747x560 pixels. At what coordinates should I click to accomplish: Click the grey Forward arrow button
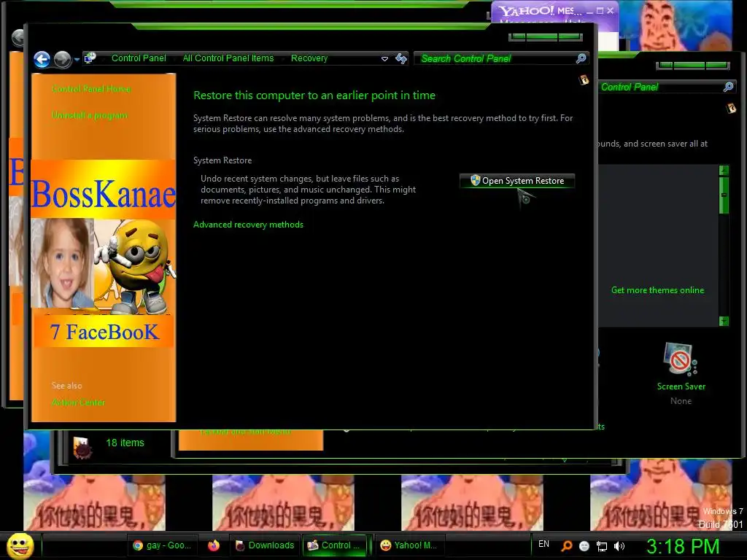[63, 60]
